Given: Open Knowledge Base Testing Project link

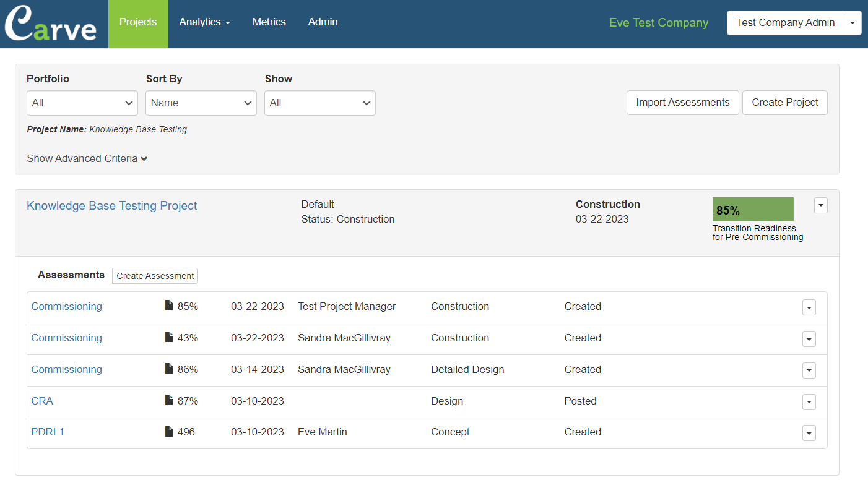Looking at the screenshot, I should coord(112,206).
